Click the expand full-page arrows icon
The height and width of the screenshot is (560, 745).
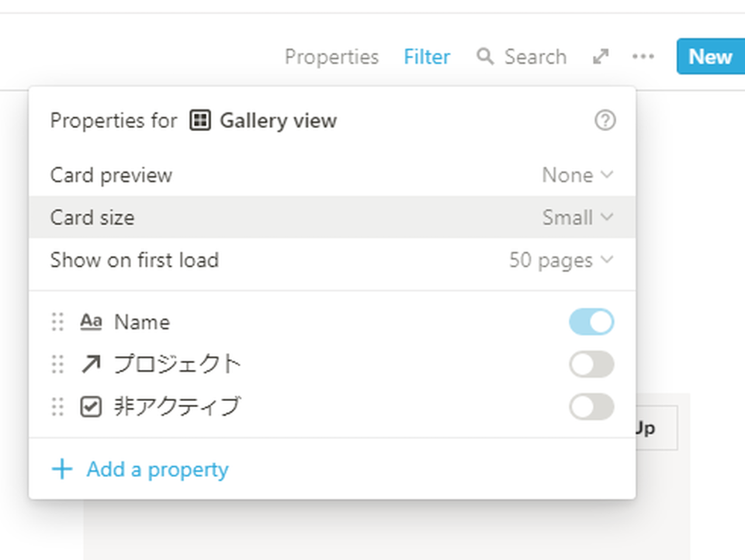(601, 57)
